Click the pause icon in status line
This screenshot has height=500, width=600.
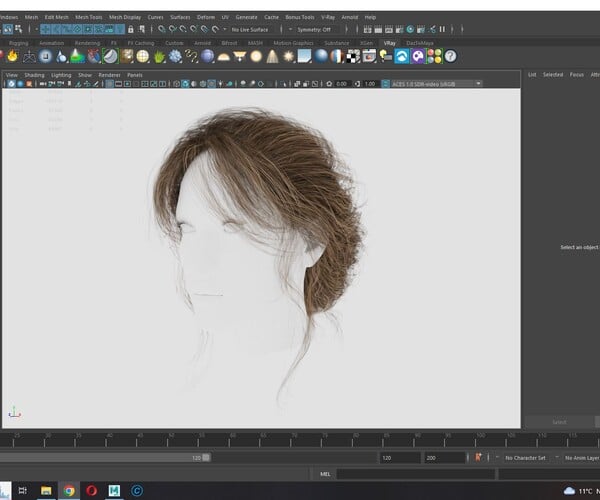tap(442, 29)
